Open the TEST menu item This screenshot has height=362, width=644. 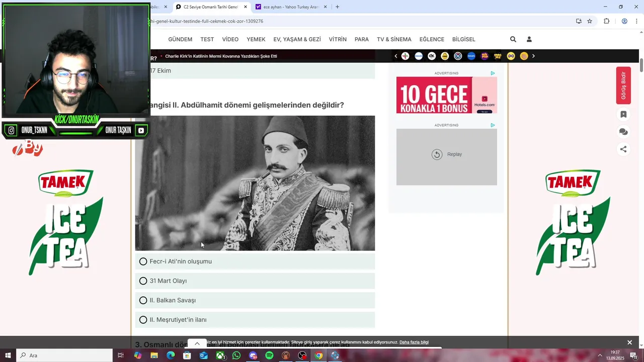coord(207,39)
